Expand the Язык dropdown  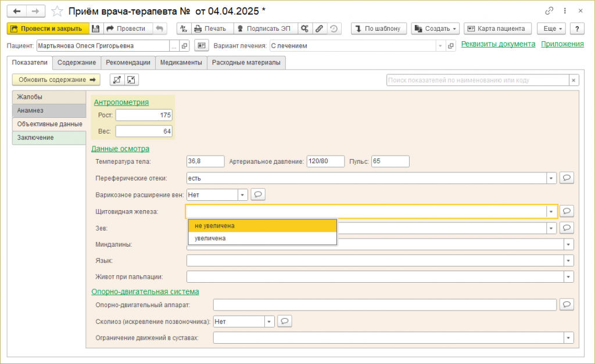pos(568,261)
